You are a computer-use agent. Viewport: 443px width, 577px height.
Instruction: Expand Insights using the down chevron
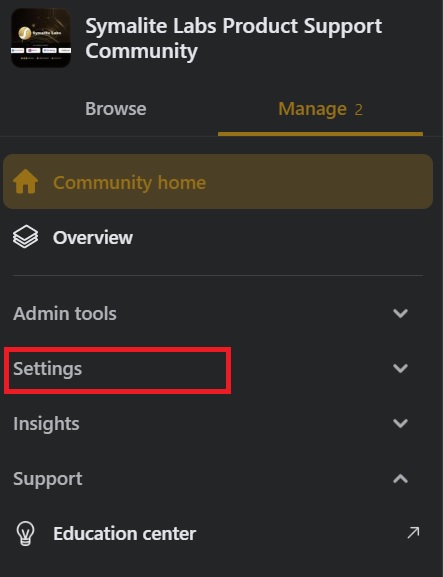tap(400, 423)
